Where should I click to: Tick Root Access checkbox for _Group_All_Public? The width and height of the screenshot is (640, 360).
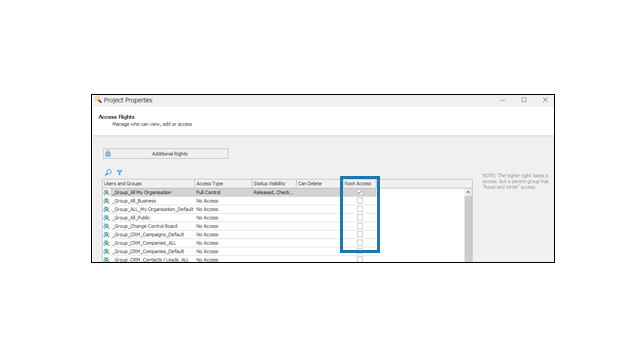[x=360, y=218]
